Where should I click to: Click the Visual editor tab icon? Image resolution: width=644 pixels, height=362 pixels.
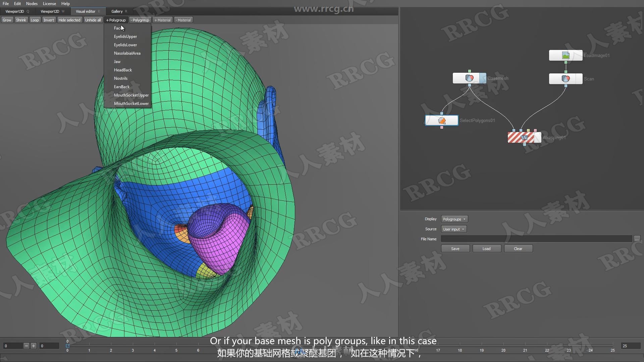point(86,11)
